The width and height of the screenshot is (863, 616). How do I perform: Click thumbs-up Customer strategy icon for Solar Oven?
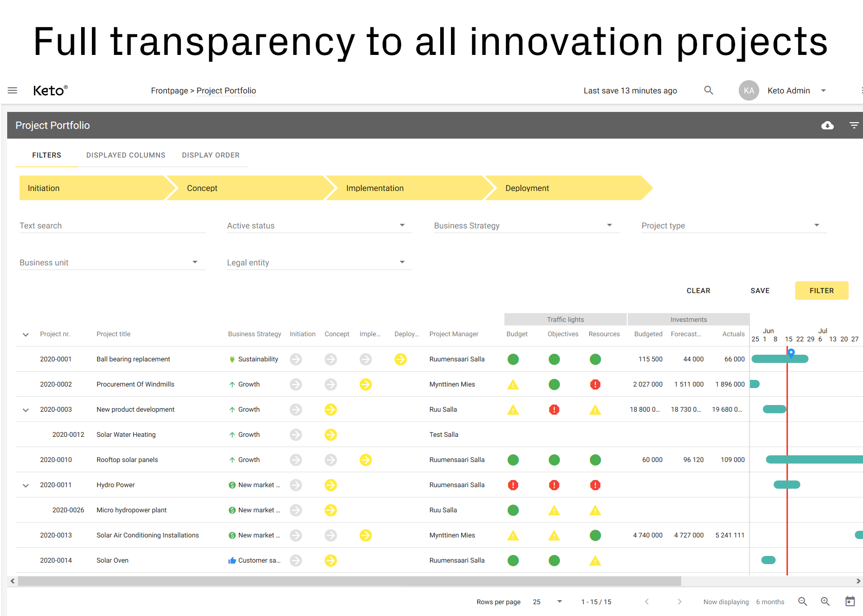tap(232, 561)
